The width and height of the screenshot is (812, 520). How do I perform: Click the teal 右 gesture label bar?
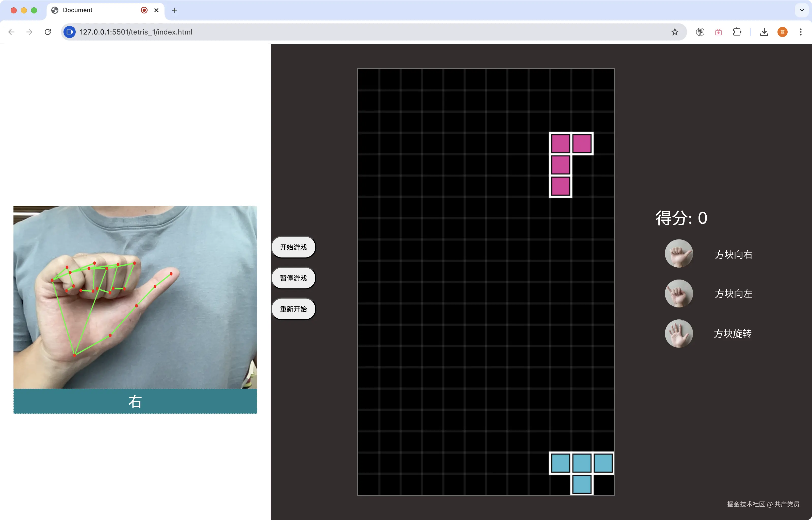135,401
